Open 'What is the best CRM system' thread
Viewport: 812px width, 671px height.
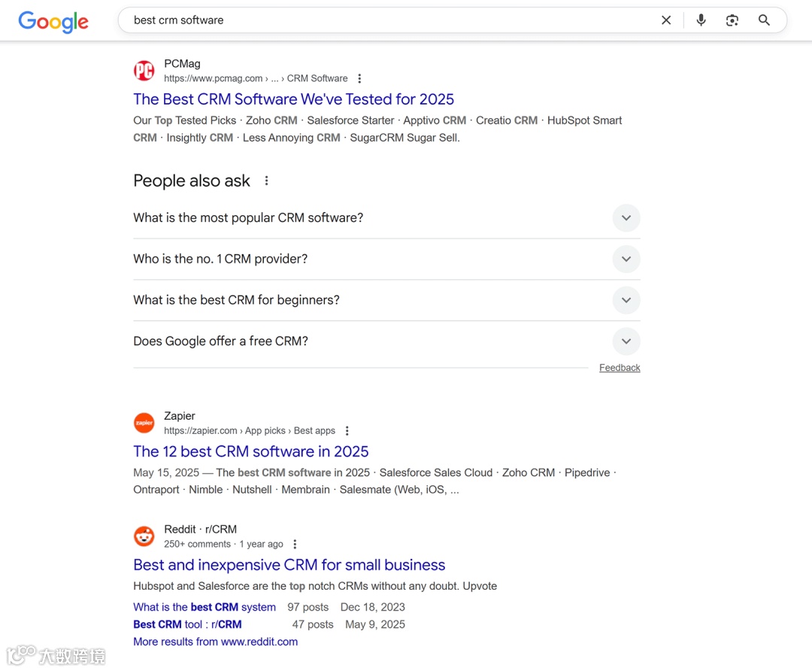pyautogui.click(x=205, y=607)
